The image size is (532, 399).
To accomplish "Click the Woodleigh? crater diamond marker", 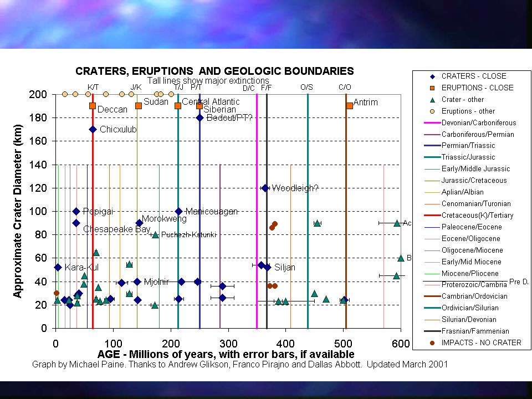I will click(265, 188).
